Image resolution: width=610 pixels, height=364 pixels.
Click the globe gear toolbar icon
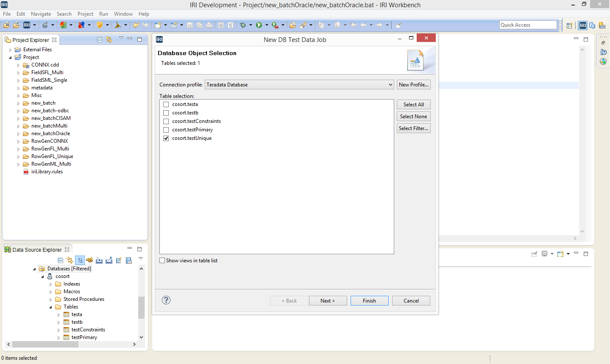[45, 25]
